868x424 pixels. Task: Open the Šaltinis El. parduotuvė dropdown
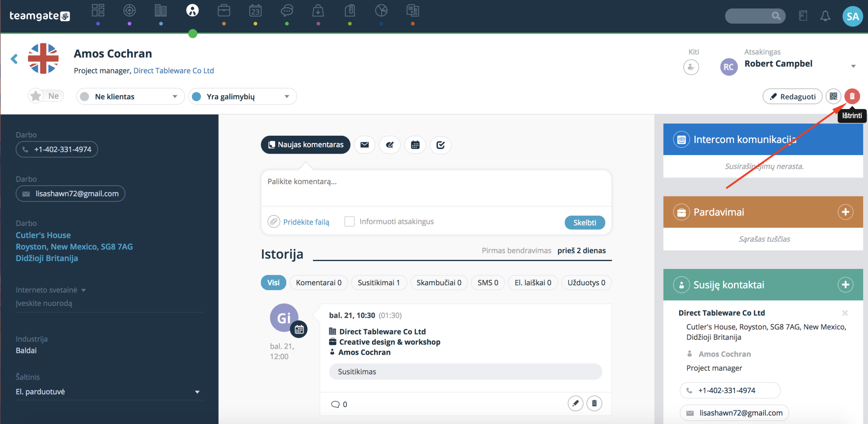109,392
